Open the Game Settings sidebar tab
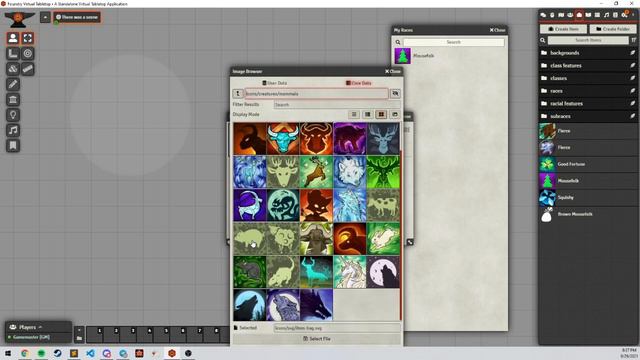 point(624,15)
